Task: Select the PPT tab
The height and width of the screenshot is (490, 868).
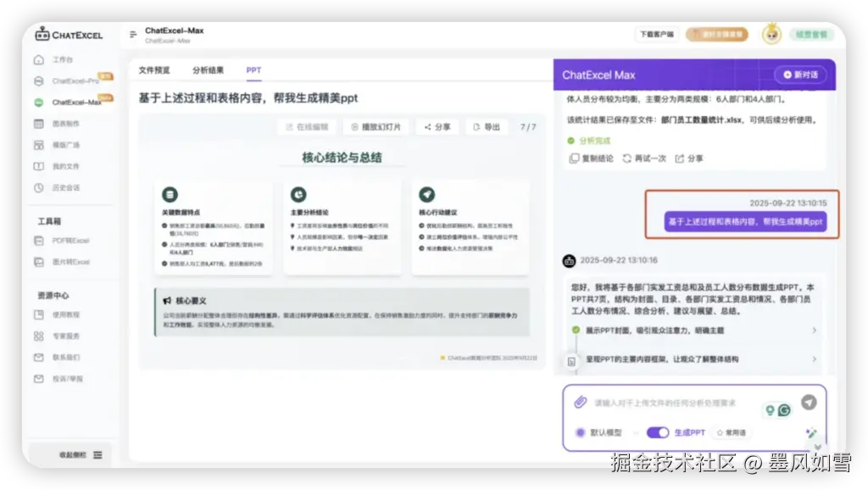Action: tap(253, 70)
